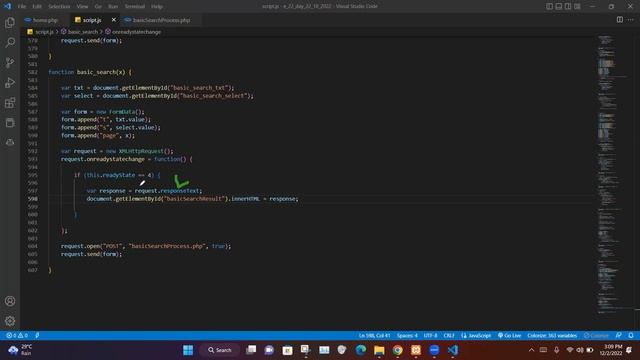
Task: Open Google Chrome from the taskbar
Action: click(398, 350)
